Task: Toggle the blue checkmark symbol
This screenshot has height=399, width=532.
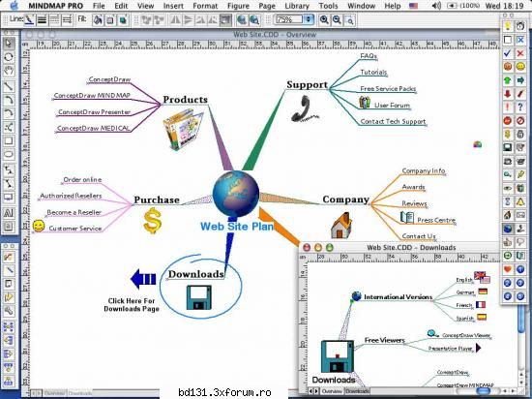Action: [508, 53]
